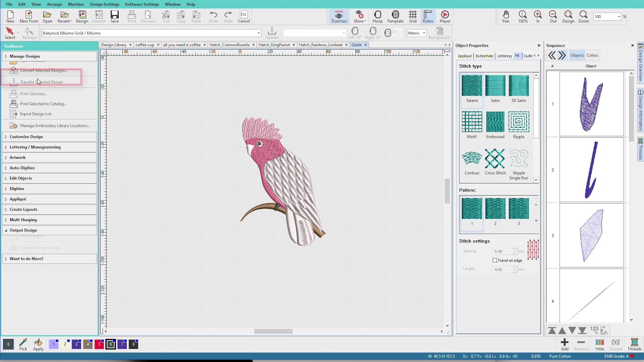
Task: Enable Travel on edge checkbox
Action: pyautogui.click(x=495, y=260)
